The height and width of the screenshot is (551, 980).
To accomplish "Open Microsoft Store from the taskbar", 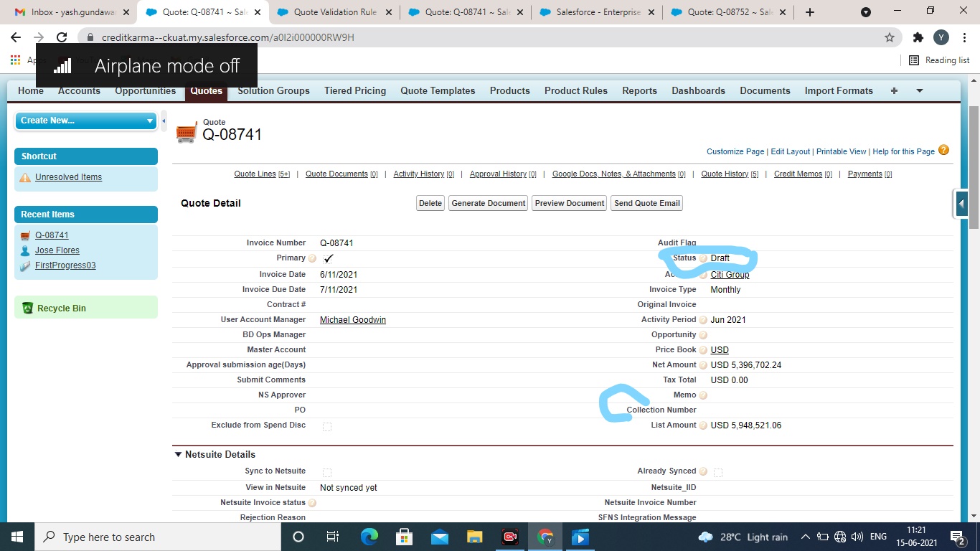I will tap(405, 537).
